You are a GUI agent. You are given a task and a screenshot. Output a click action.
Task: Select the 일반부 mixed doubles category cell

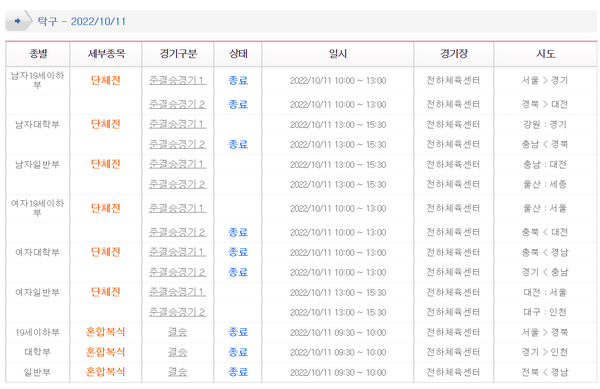click(x=38, y=372)
